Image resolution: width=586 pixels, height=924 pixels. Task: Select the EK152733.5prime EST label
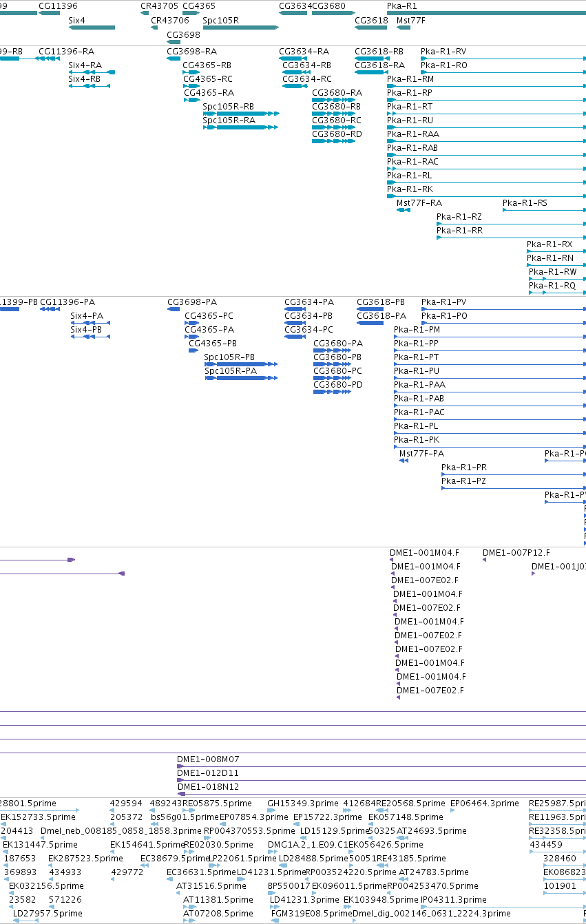coord(36,817)
